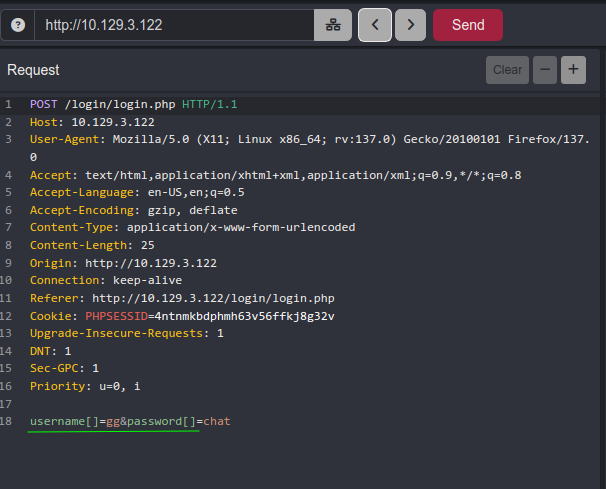Send the HTTP request

click(468, 25)
